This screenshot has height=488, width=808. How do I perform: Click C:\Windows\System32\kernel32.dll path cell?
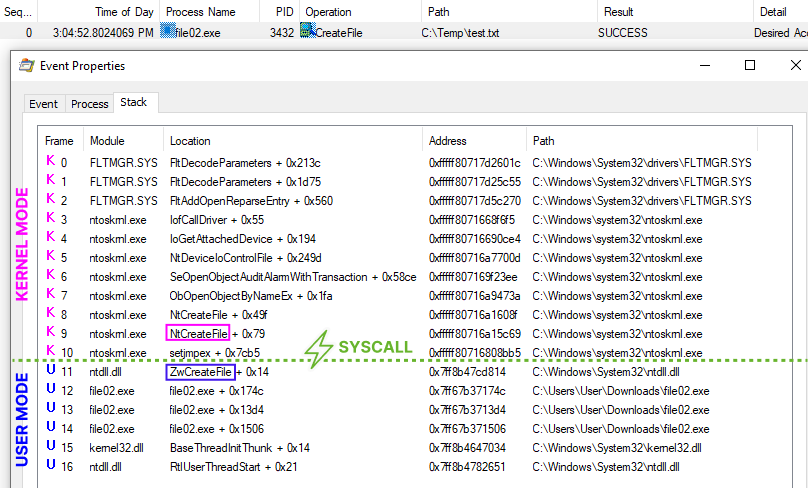[617, 448]
